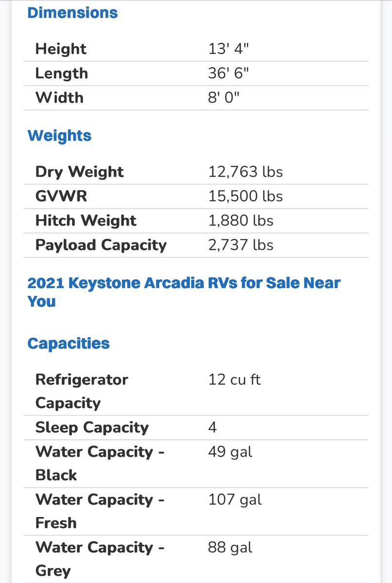This screenshot has width=392, height=583.
Task: Click the 107 gal fresh water value
Action: [235, 499]
